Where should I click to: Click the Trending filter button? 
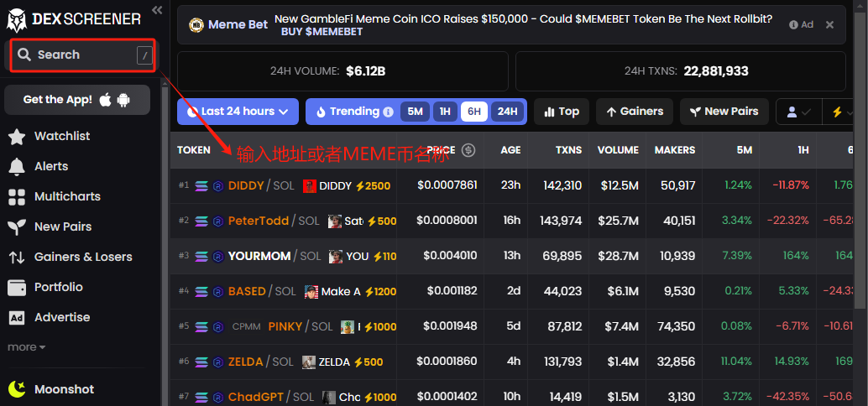(353, 112)
